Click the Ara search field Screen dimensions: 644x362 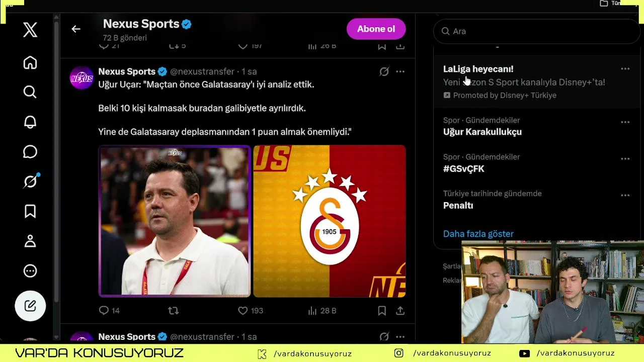pos(536,31)
